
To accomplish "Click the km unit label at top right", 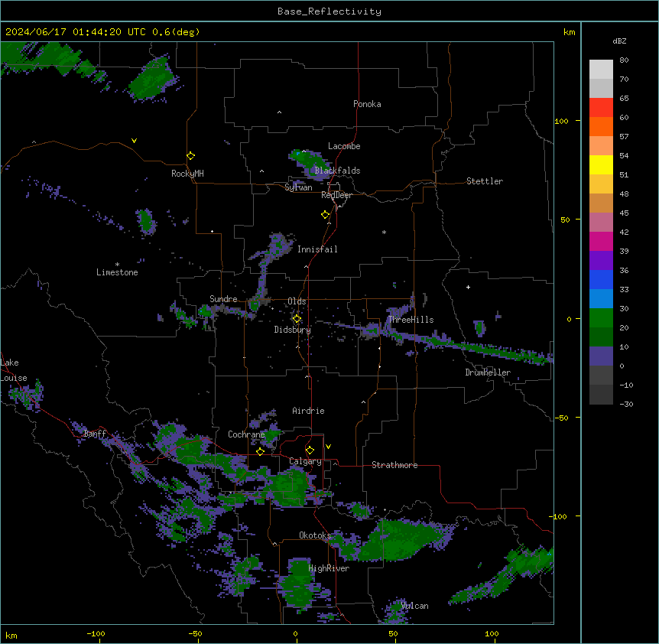I will pyautogui.click(x=570, y=32).
